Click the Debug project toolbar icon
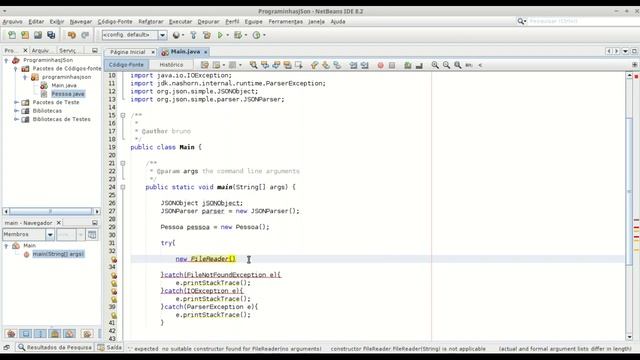This screenshot has width=640, height=360. click(x=238, y=35)
